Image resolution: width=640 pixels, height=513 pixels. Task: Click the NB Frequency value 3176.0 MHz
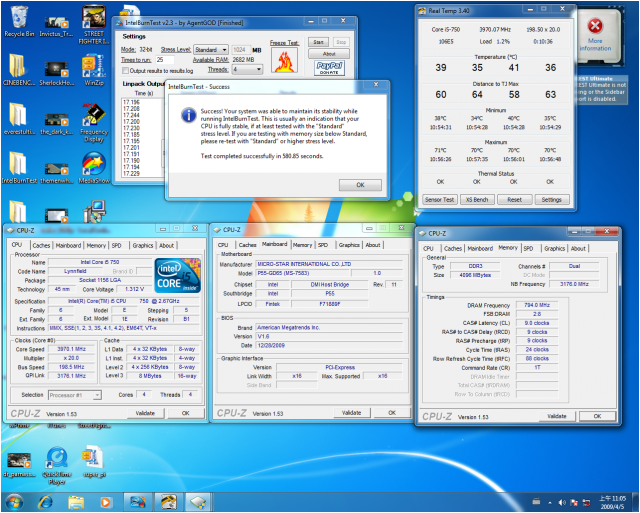(x=574, y=284)
